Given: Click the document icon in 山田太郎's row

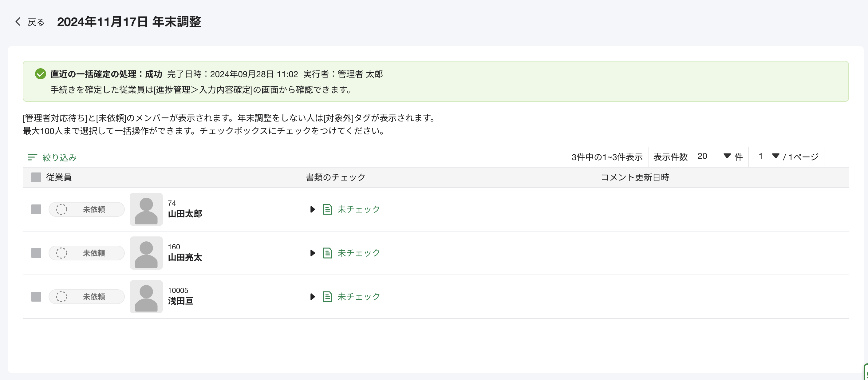Looking at the screenshot, I should 328,209.
